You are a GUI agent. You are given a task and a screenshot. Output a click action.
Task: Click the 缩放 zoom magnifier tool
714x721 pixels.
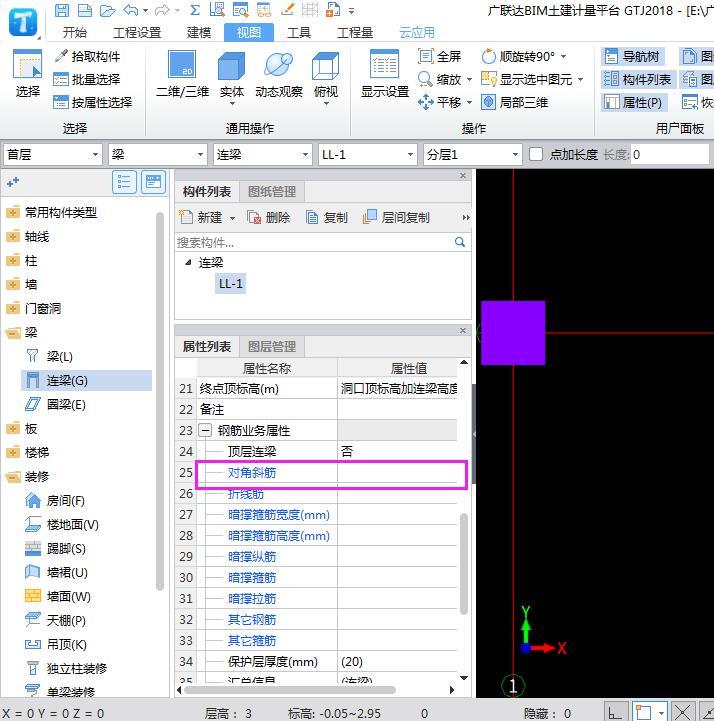(440, 79)
